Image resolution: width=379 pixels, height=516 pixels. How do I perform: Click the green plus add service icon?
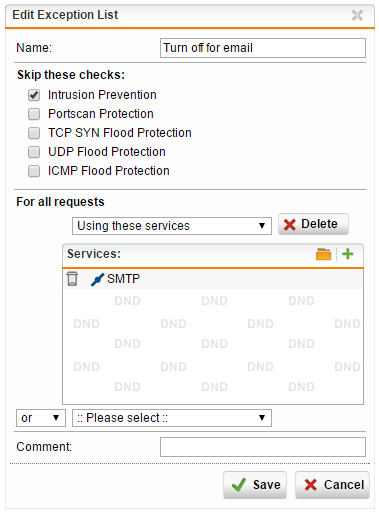[x=348, y=254]
